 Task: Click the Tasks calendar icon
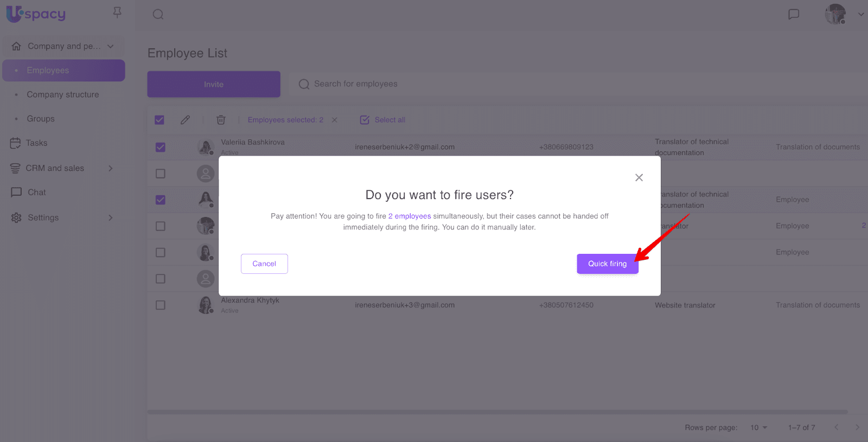tap(15, 143)
